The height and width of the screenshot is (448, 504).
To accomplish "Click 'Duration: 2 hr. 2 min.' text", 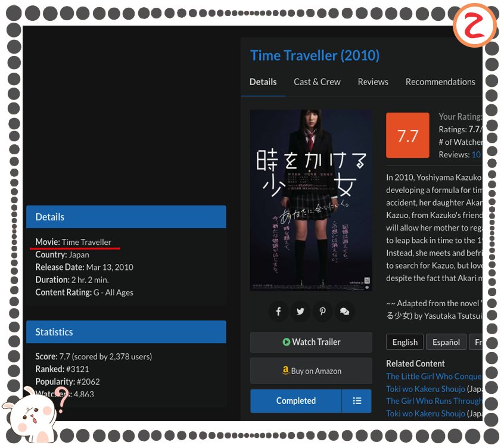I will 72,280.
